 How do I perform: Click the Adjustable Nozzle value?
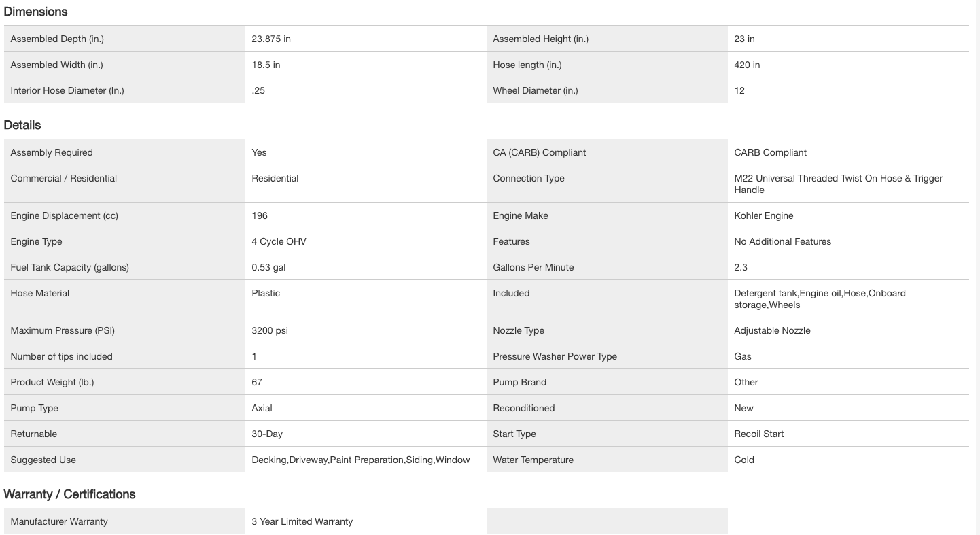coord(772,330)
